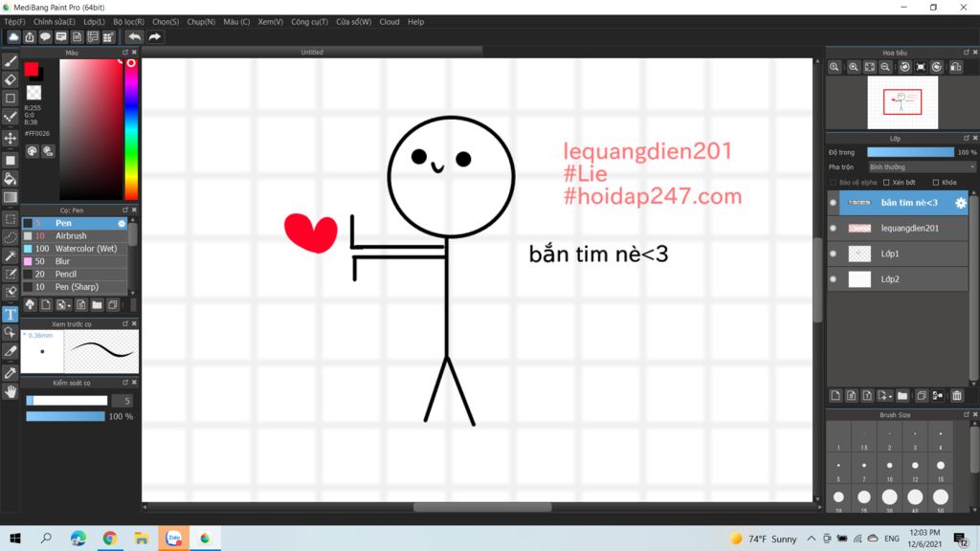Image resolution: width=980 pixels, height=551 pixels.
Task: Select the Pencil brush
Action: [x=75, y=275]
